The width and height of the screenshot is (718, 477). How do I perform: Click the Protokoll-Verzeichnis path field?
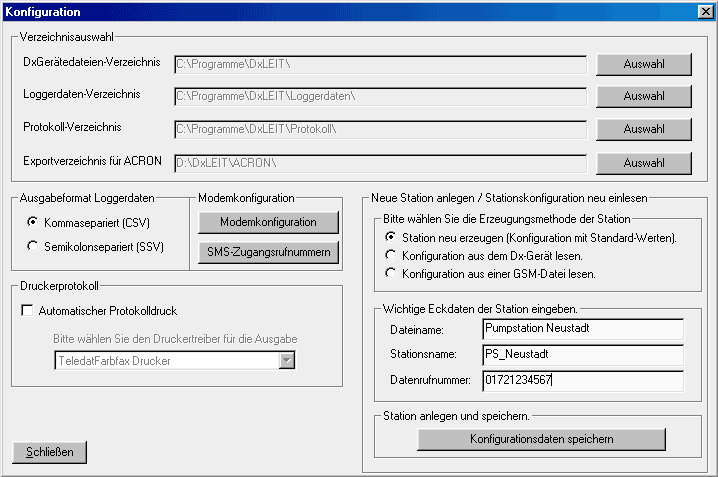pyautogui.click(x=380, y=130)
